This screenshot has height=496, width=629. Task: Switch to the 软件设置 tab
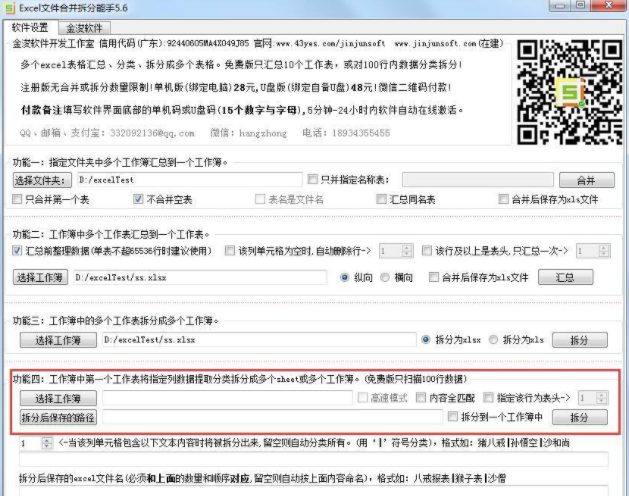point(30,27)
